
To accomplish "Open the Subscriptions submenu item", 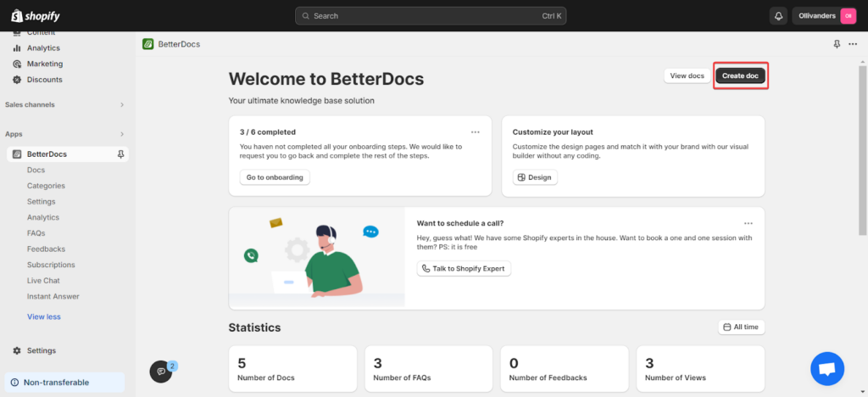I will click(x=51, y=265).
